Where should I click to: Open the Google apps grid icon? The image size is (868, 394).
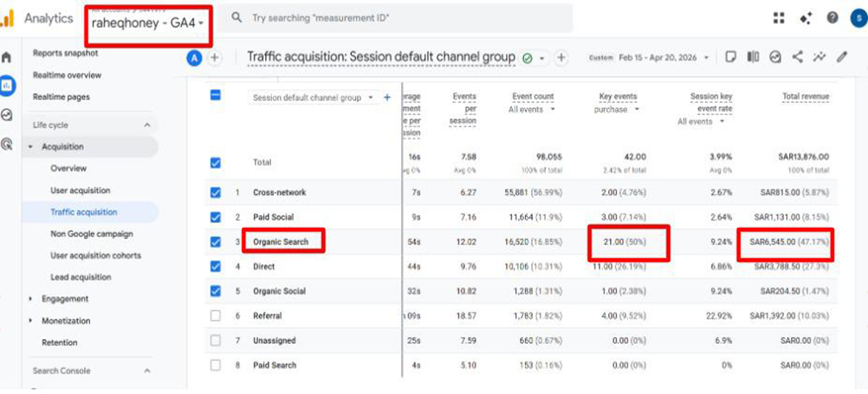(779, 18)
